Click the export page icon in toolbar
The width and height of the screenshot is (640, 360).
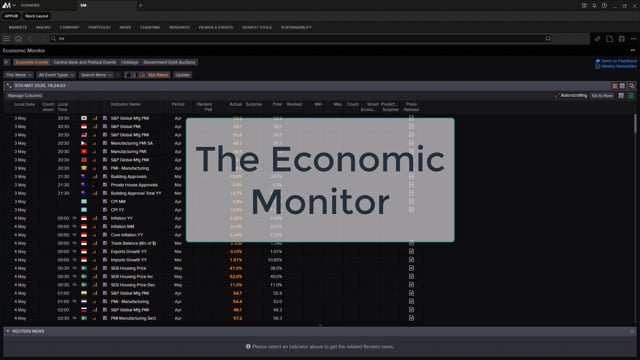[x=609, y=38]
